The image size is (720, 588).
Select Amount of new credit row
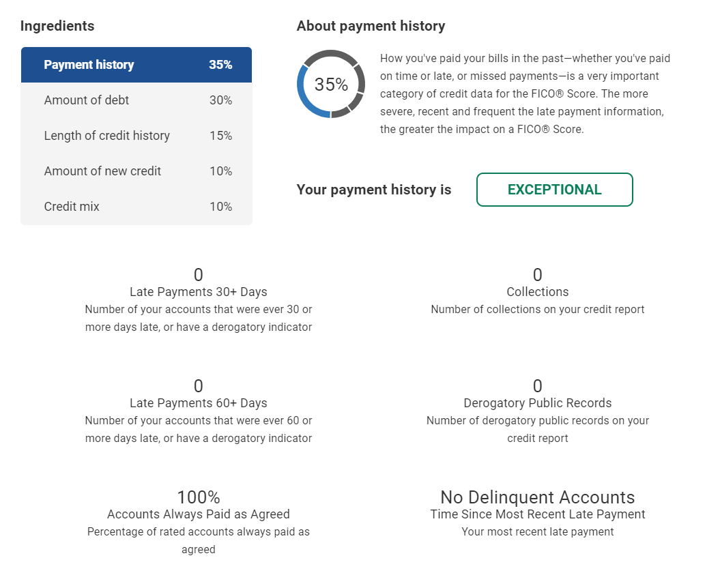pos(136,171)
